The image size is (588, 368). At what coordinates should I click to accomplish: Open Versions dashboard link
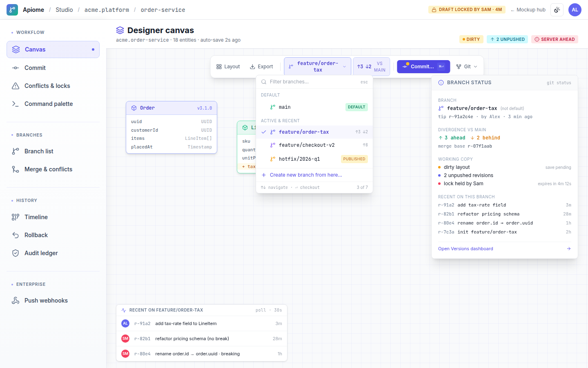(465, 249)
